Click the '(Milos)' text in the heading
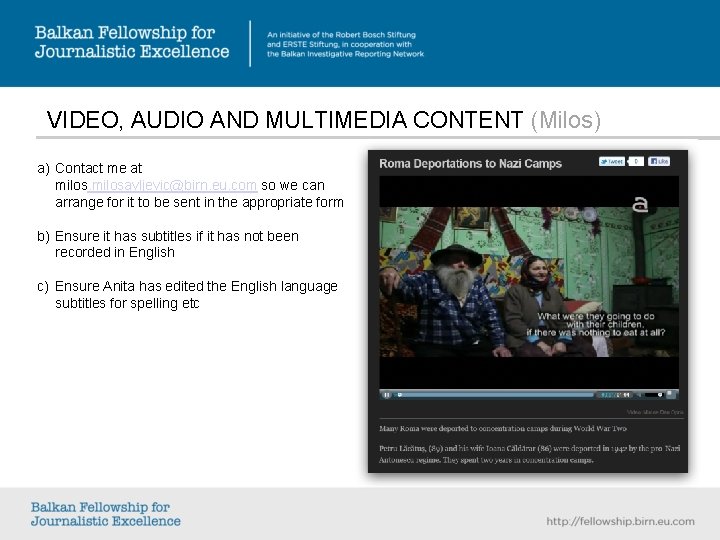This screenshot has width=720, height=540. tap(566, 120)
